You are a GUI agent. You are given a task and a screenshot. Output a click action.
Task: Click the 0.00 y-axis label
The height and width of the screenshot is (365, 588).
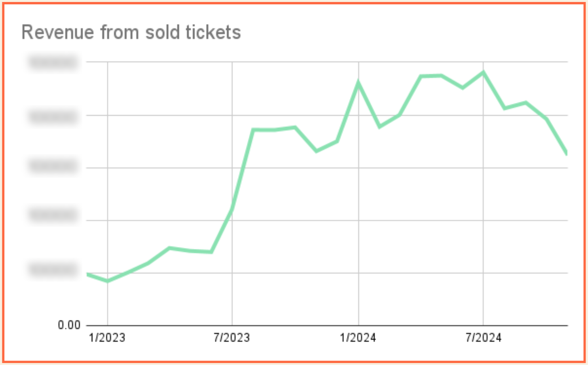pyautogui.click(x=69, y=325)
